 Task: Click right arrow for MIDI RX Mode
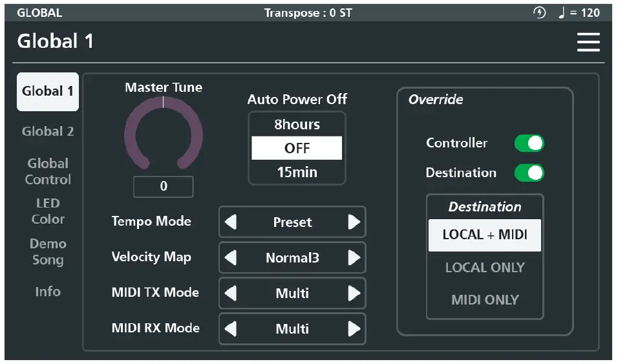click(x=354, y=329)
